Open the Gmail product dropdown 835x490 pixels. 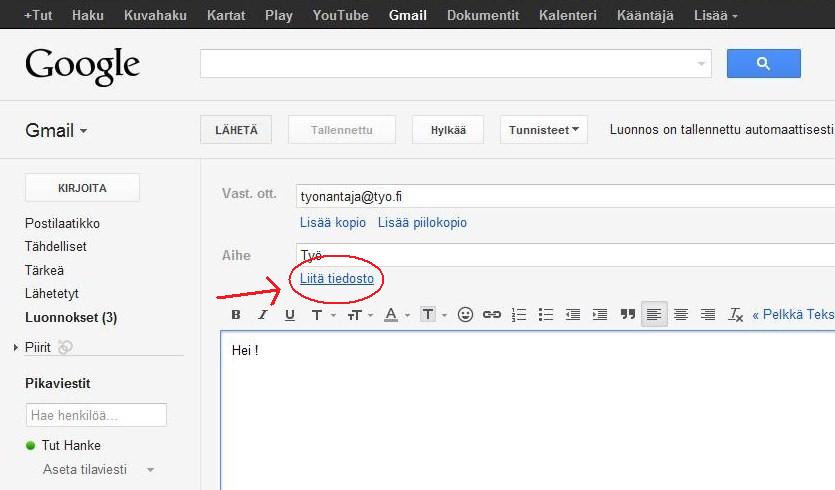tap(56, 130)
